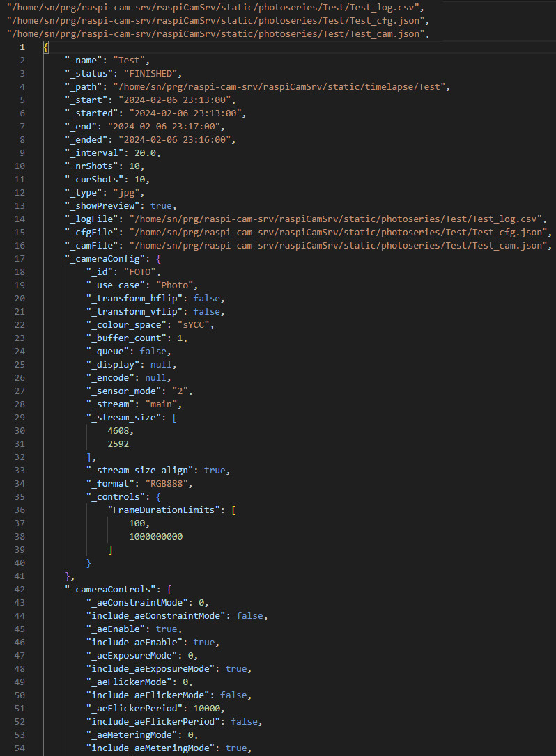Click the "_cfgFile" key on line 15

click(92, 233)
